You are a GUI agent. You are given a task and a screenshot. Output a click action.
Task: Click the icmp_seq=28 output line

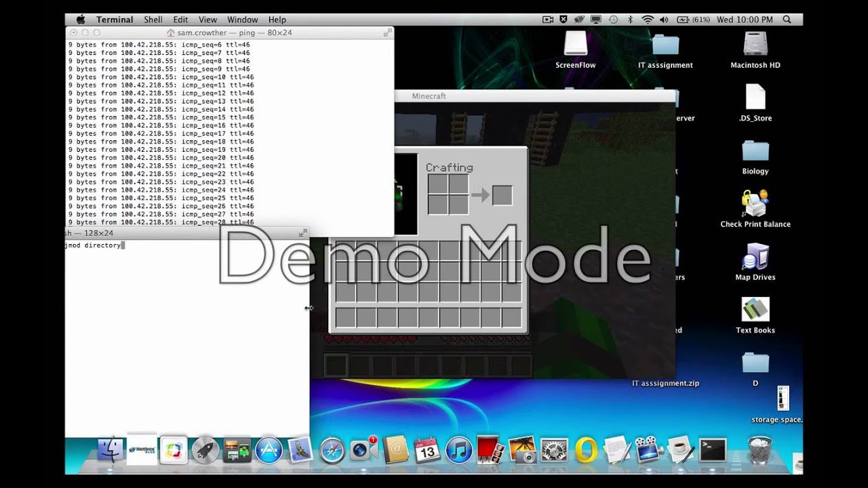pyautogui.click(x=161, y=222)
